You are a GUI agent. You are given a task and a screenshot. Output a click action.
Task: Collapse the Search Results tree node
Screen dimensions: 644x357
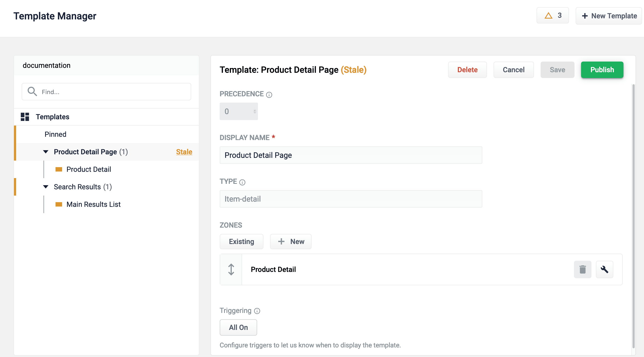pyautogui.click(x=45, y=187)
